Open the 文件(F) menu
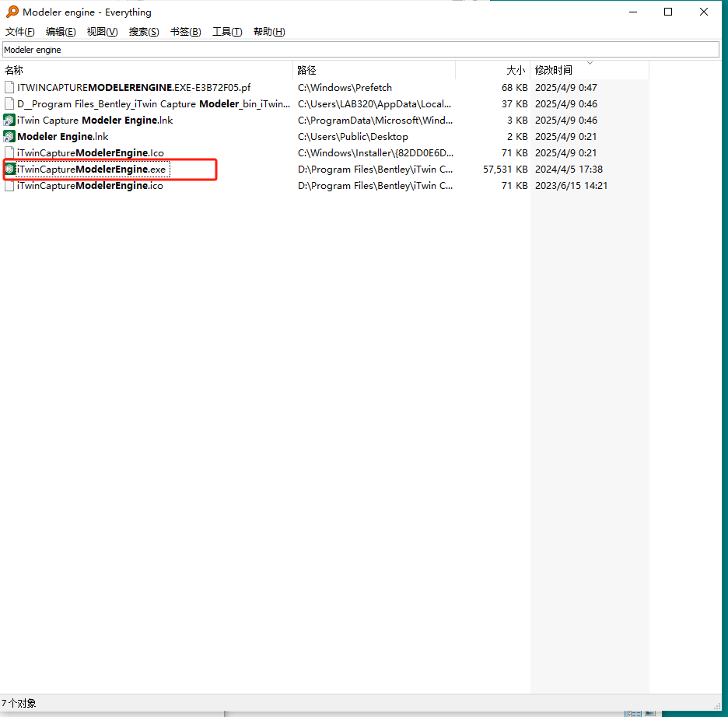The image size is (728, 717). pyautogui.click(x=20, y=32)
